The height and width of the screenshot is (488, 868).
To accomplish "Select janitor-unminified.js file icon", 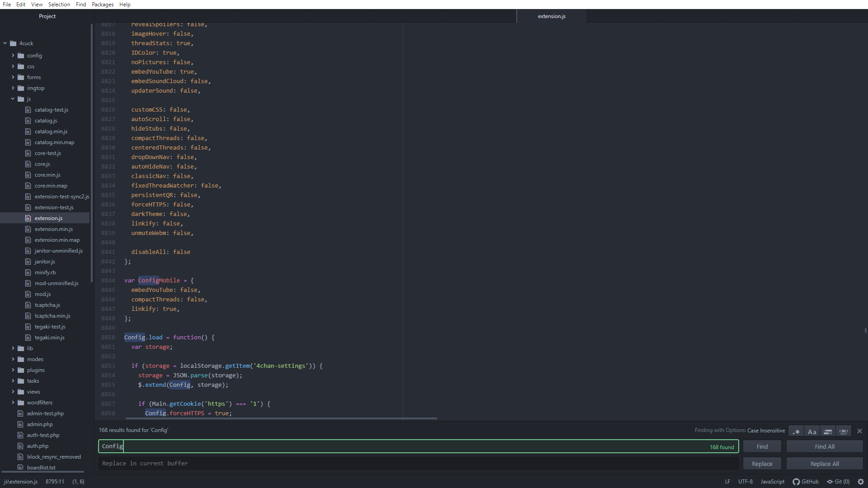I will 28,251.
